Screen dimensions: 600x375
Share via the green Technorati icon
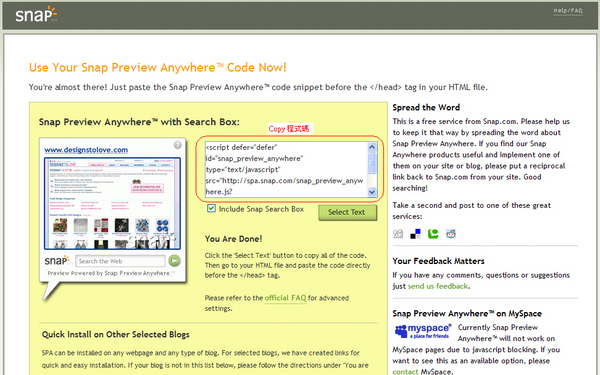tap(433, 233)
